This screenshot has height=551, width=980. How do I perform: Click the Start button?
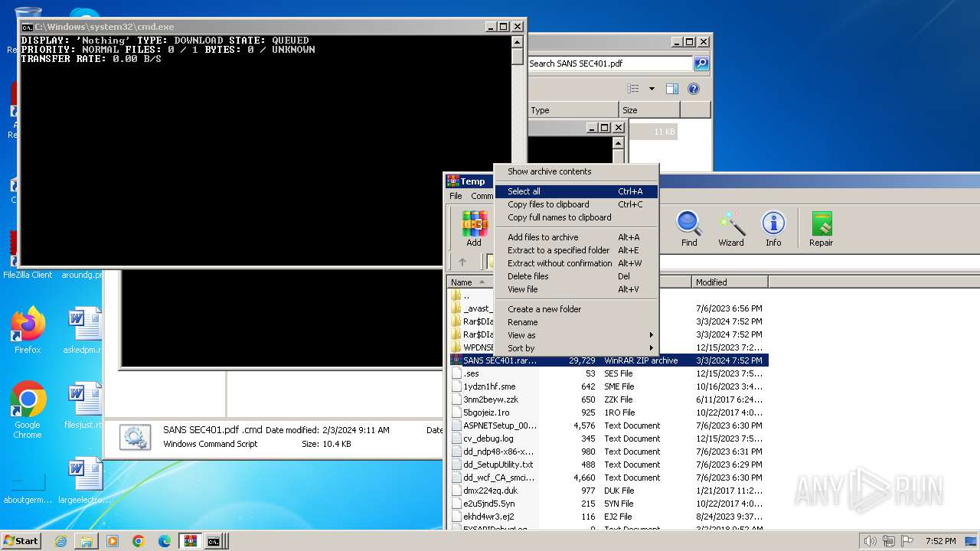21,541
